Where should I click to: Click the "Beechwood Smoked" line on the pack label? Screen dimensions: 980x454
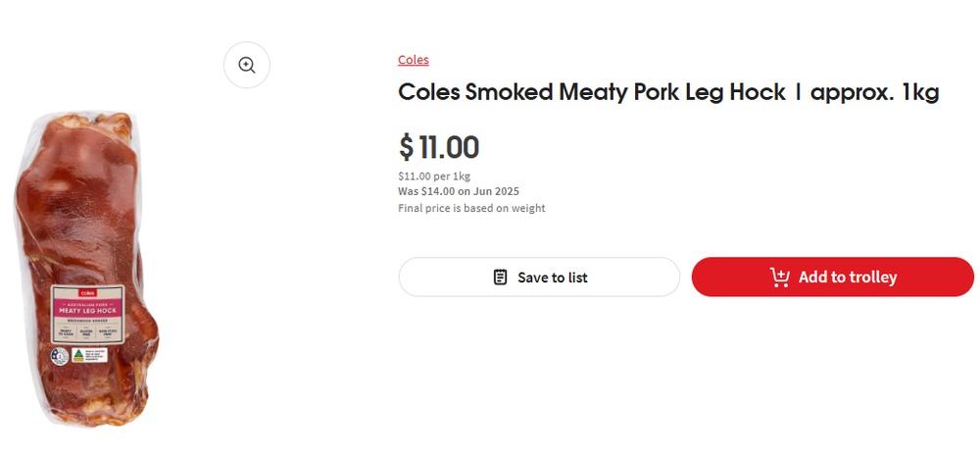coord(87,321)
